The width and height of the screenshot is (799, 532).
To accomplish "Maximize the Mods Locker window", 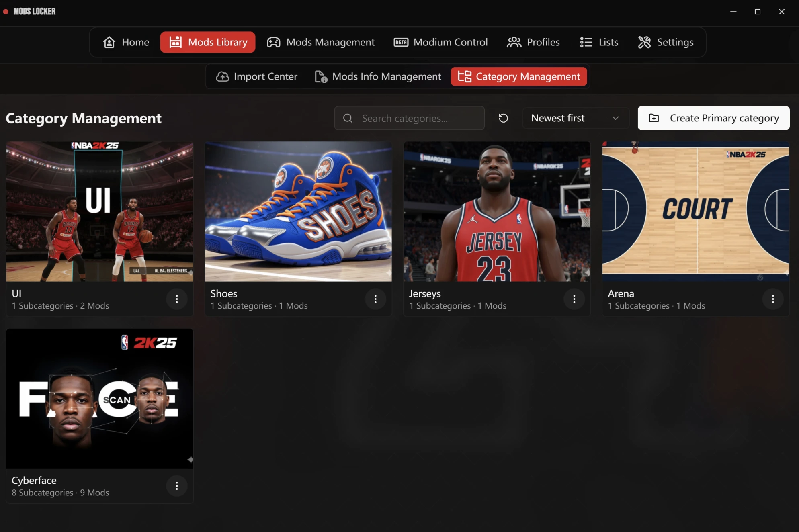I will [757, 12].
